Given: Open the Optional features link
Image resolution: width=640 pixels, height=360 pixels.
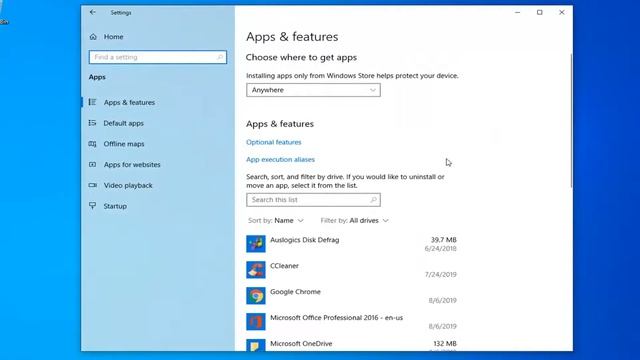Looking at the screenshot, I should (x=273, y=142).
